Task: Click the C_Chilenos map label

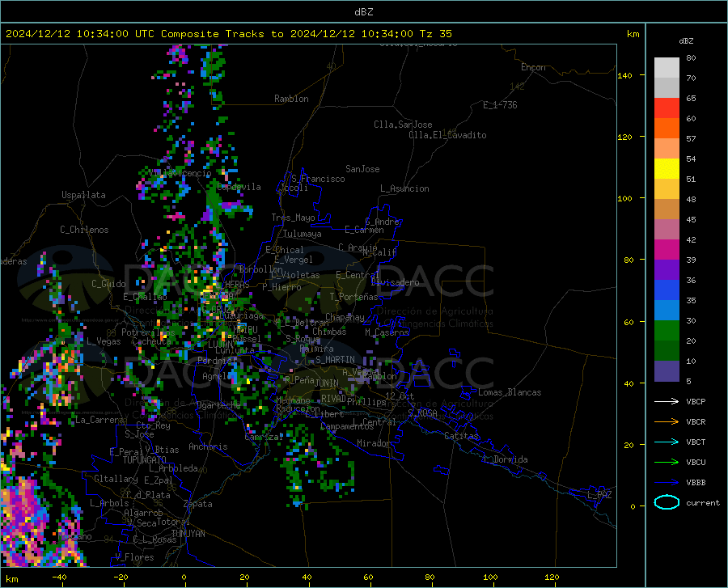Action: (x=84, y=230)
